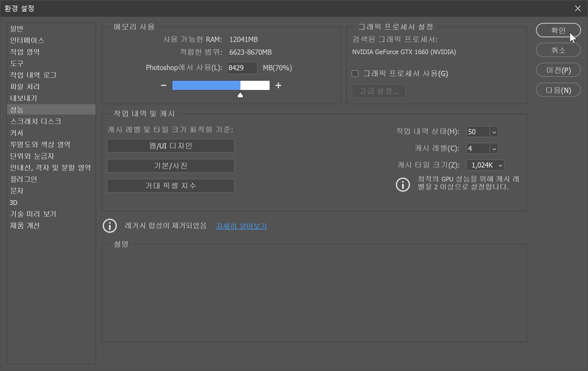
Task: Open the 캐시 타일 크기(Z) dropdown
Action: 485,165
